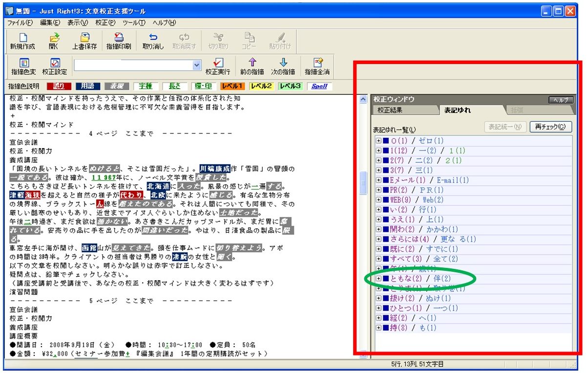
Task: Click the orange レベル1 legend swatch
Action: [x=232, y=87]
